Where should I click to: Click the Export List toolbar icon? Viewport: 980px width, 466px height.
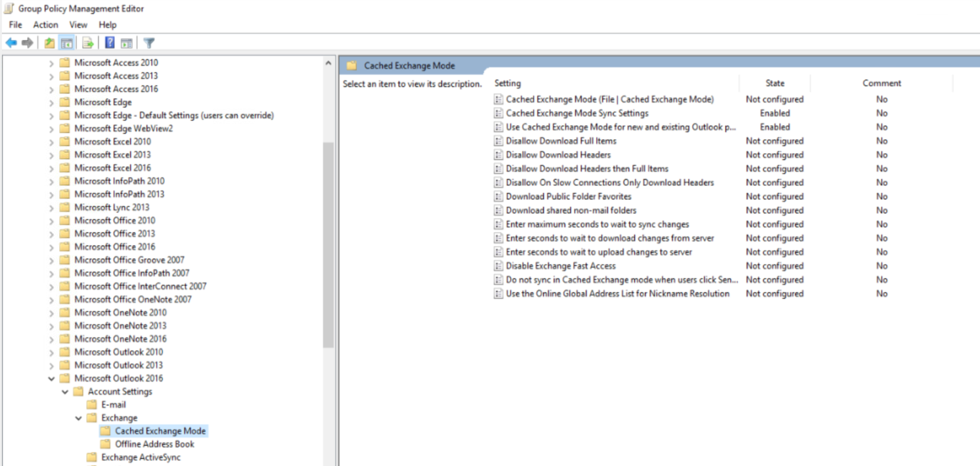click(x=87, y=43)
